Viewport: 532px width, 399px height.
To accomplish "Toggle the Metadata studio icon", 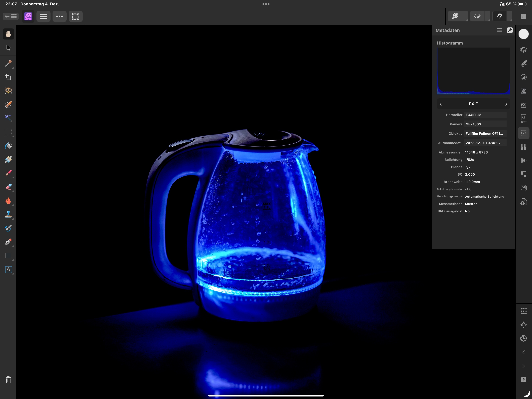I will [523, 133].
